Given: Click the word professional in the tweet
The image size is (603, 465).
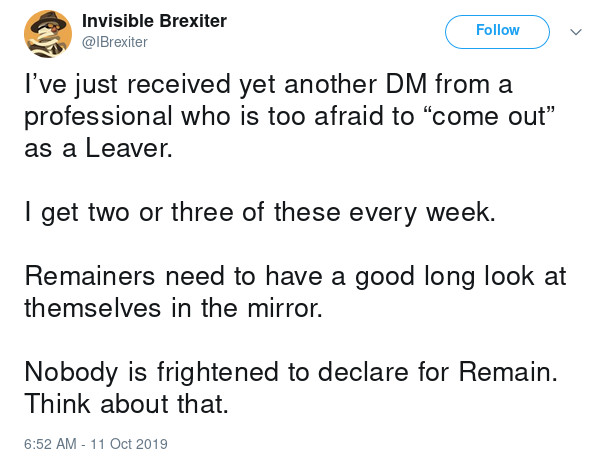Looking at the screenshot, I should [x=98, y=117].
